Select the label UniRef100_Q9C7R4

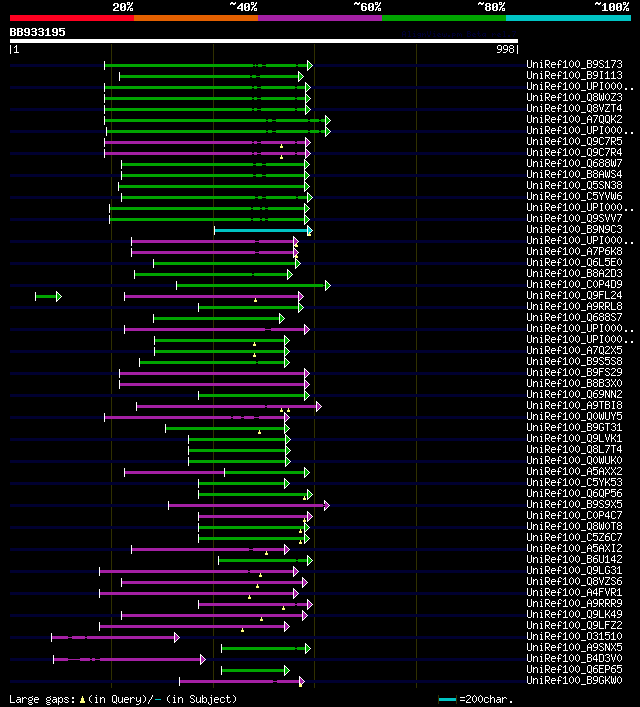(574, 152)
